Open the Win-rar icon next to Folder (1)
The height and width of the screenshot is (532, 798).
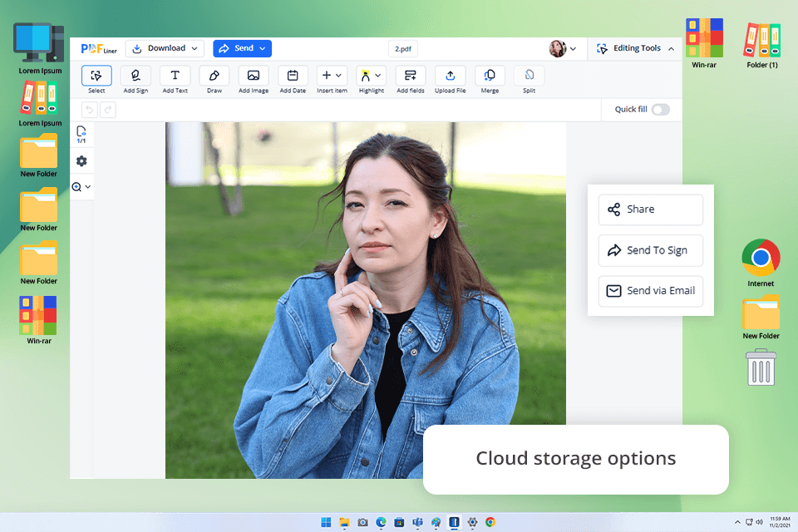704,43
